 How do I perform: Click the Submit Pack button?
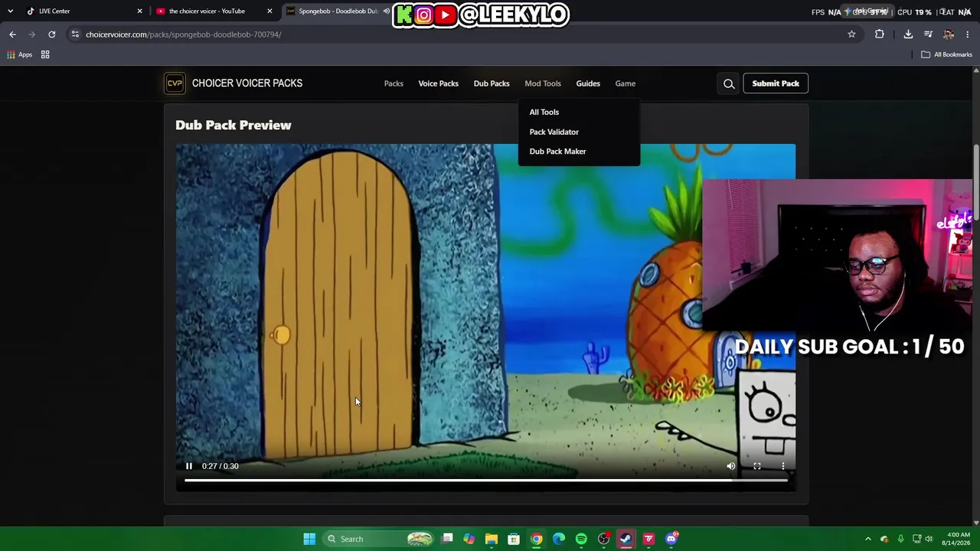[x=776, y=83]
